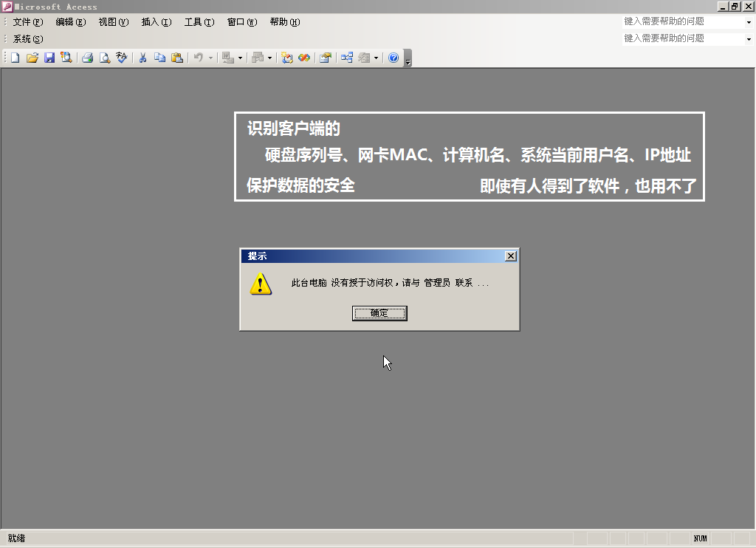Open the 工具 menu
The height and width of the screenshot is (548, 756).
click(199, 22)
